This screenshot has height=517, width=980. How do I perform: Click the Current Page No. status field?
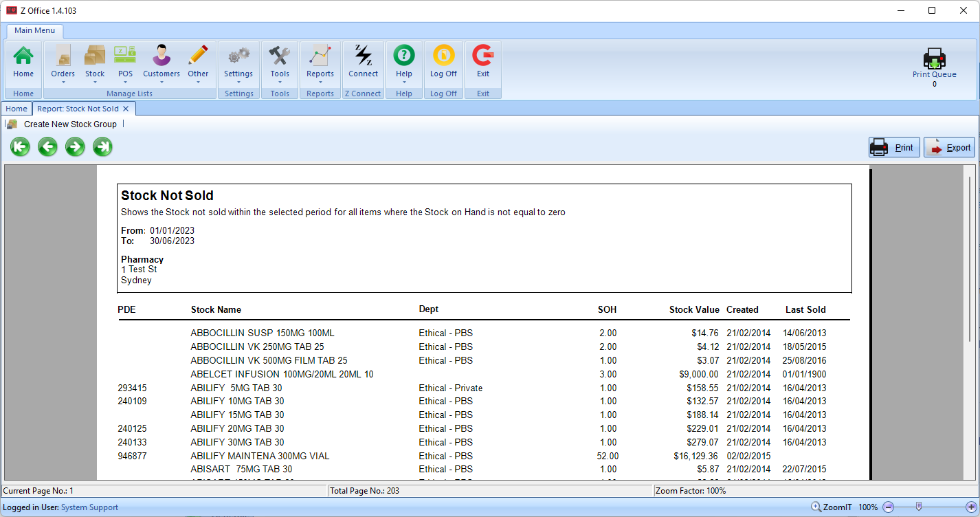tap(164, 491)
